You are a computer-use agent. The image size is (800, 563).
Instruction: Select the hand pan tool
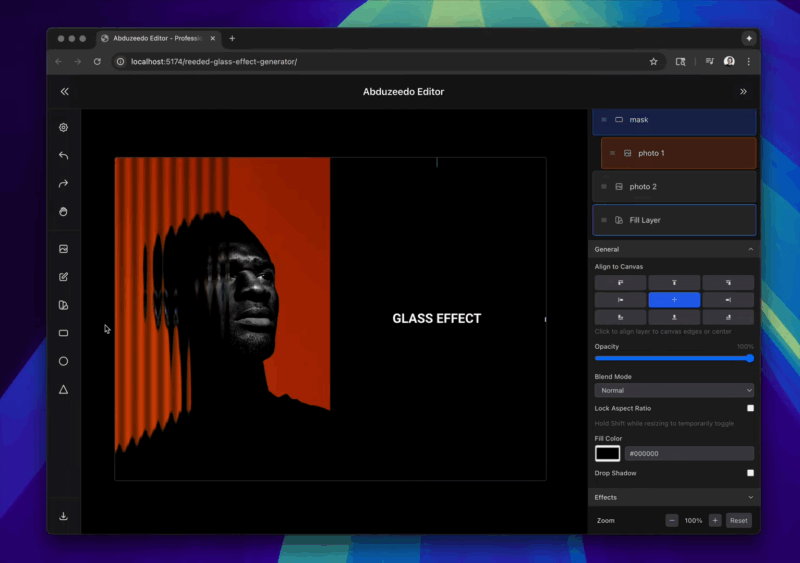pos(64,212)
